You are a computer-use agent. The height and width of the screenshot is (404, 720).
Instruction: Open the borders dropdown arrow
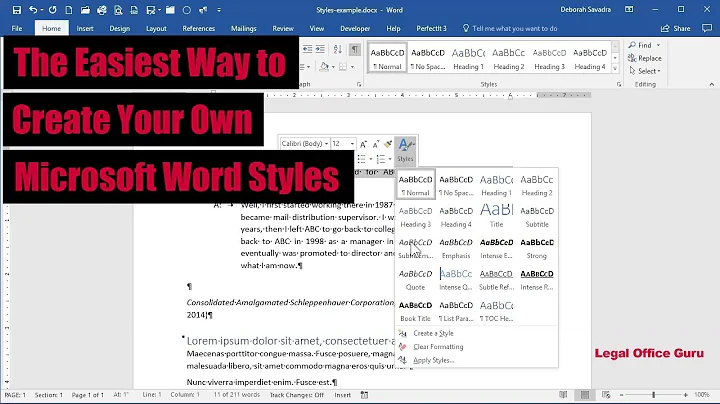[352, 67]
